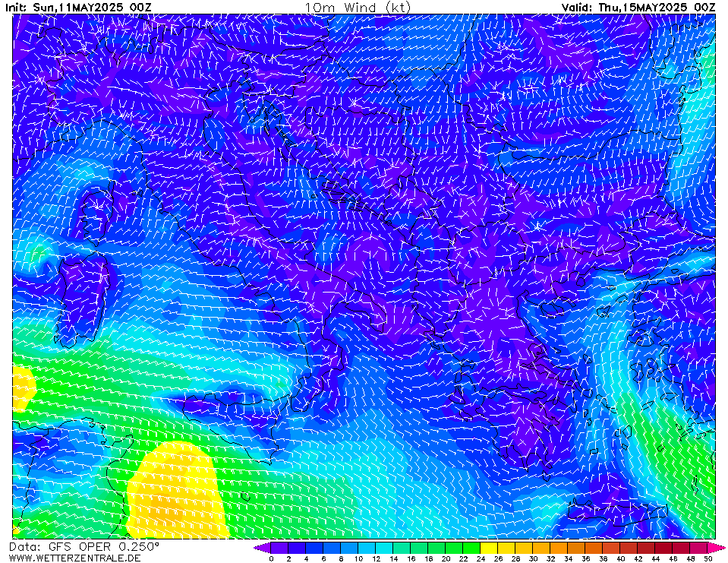Select the light blue 8–10 kt legend swatch
The height and width of the screenshot is (563, 728).
[349, 548]
